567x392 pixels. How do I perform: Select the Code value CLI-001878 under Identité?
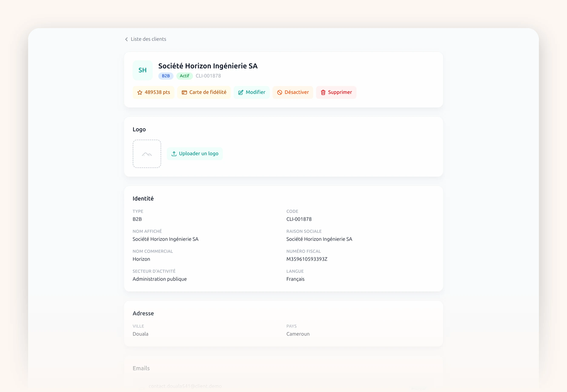tap(299, 219)
